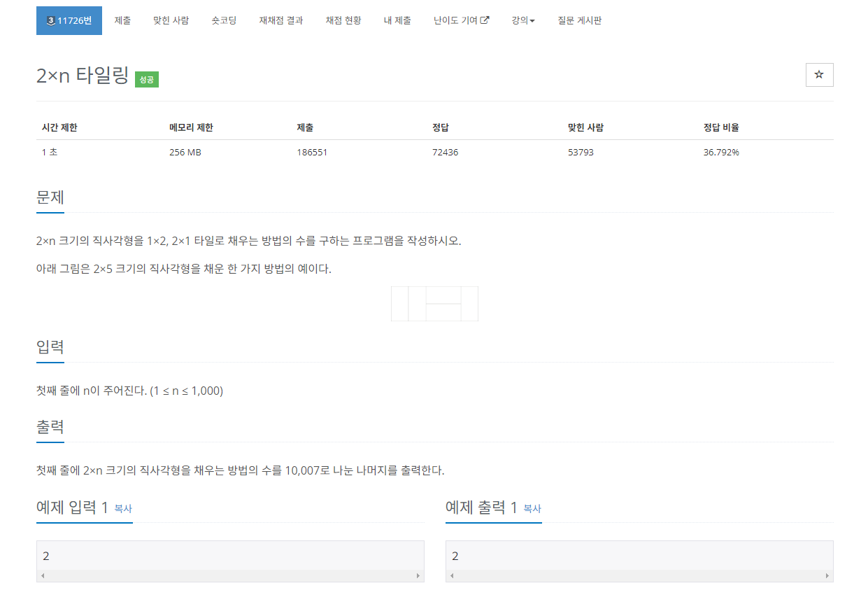Select the 1 초 time limit value
Viewport: 868px width, 595px height.
(50, 152)
